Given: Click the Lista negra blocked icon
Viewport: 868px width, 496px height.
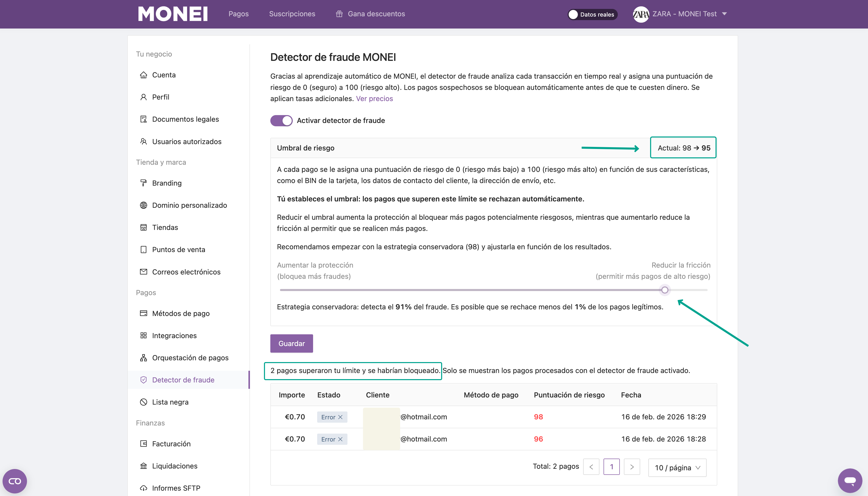Looking at the screenshot, I should click(143, 402).
